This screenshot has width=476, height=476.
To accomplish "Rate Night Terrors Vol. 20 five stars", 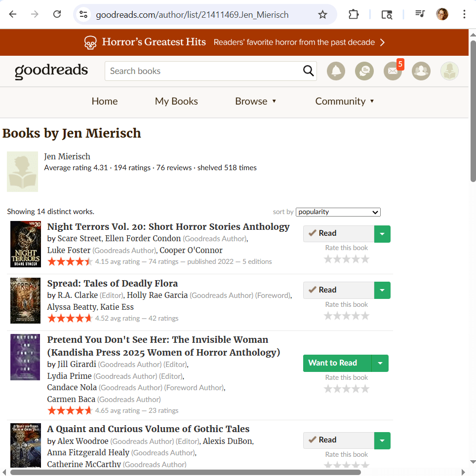I will (x=365, y=259).
